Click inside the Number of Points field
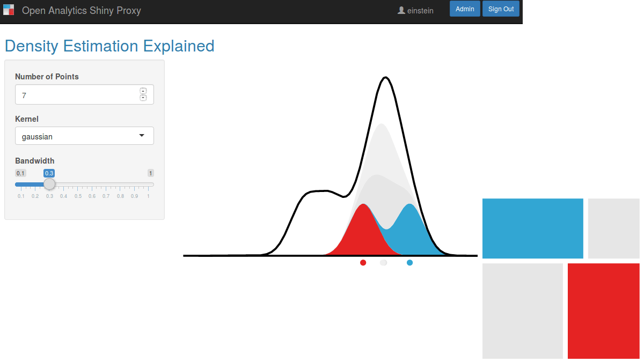 75,94
